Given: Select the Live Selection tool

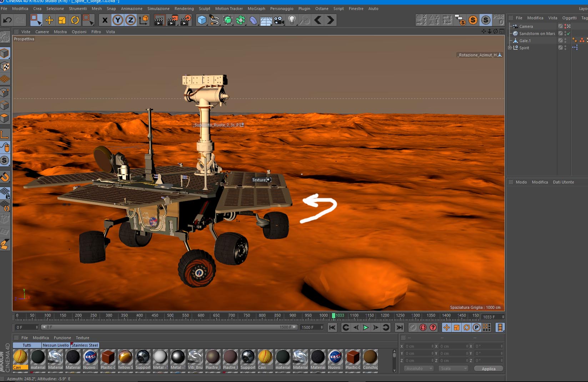Looking at the screenshot, I should point(36,20).
